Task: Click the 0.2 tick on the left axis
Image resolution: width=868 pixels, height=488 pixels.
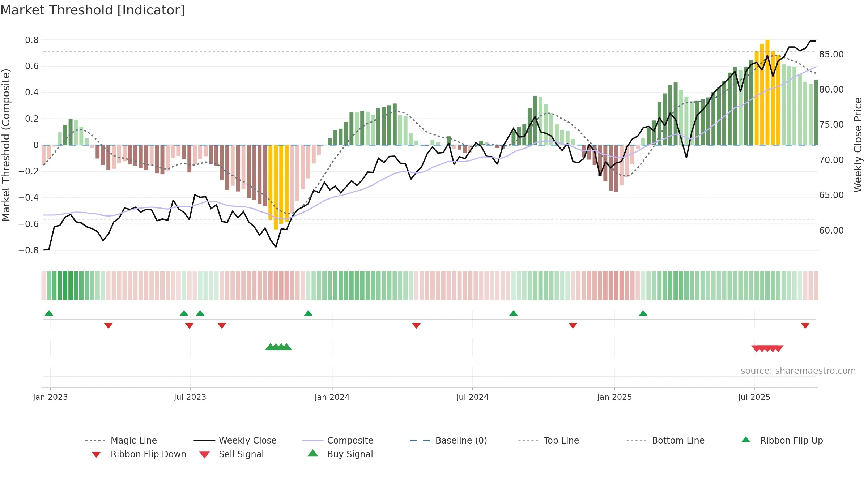Action: click(32, 119)
